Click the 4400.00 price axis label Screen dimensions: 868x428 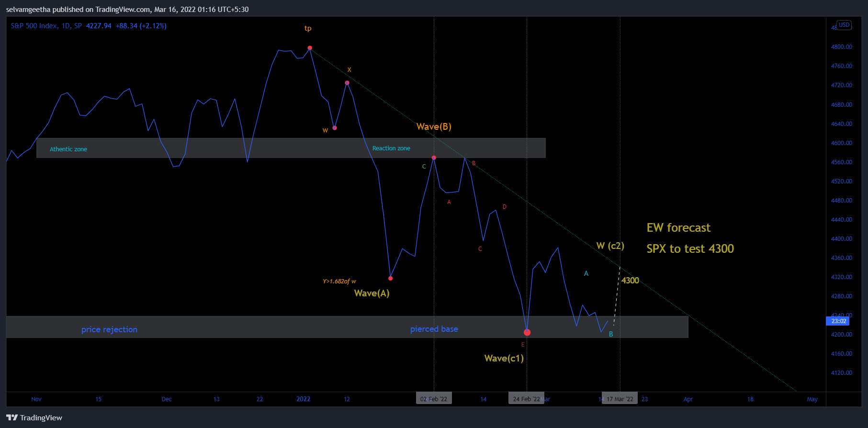842,239
